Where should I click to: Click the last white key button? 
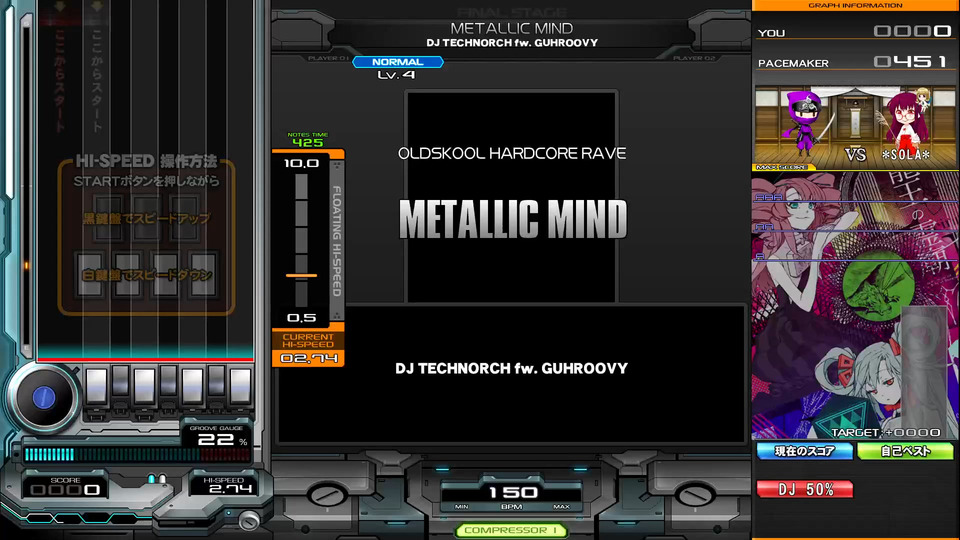(x=240, y=386)
